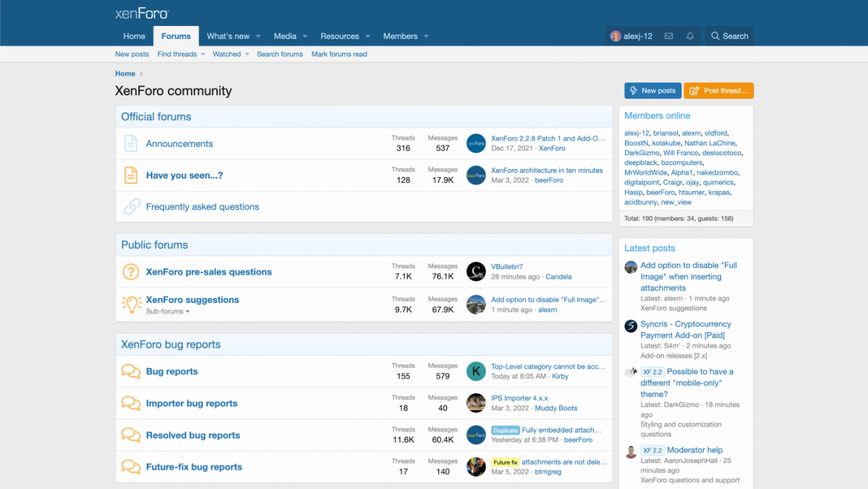This screenshot has height=489, width=868.
Task: Click the XenForo logo
Action: pos(142,14)
